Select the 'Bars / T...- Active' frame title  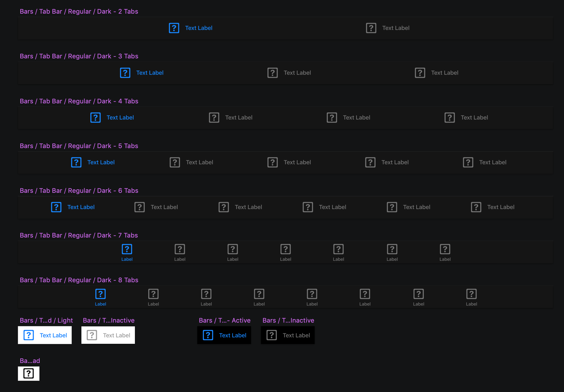[x=225, y=321]
